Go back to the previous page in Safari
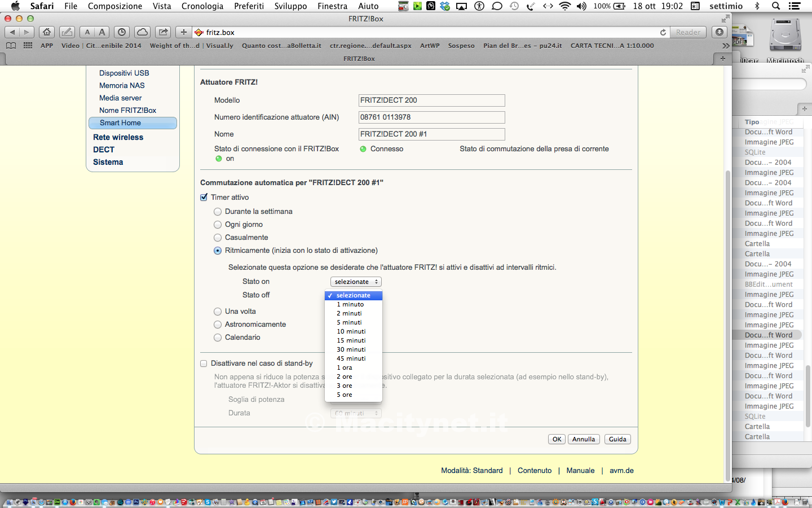This screenshot has width=812, height=508. coord(12,32)
